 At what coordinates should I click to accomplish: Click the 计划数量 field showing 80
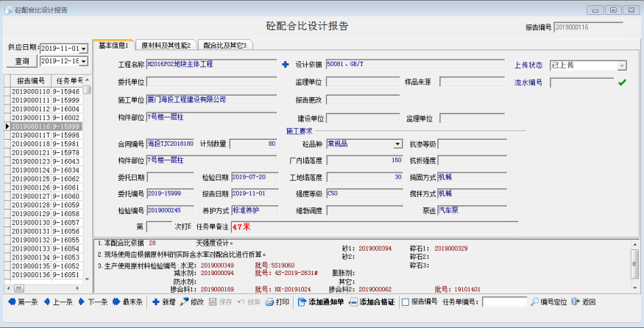[253, 144]
